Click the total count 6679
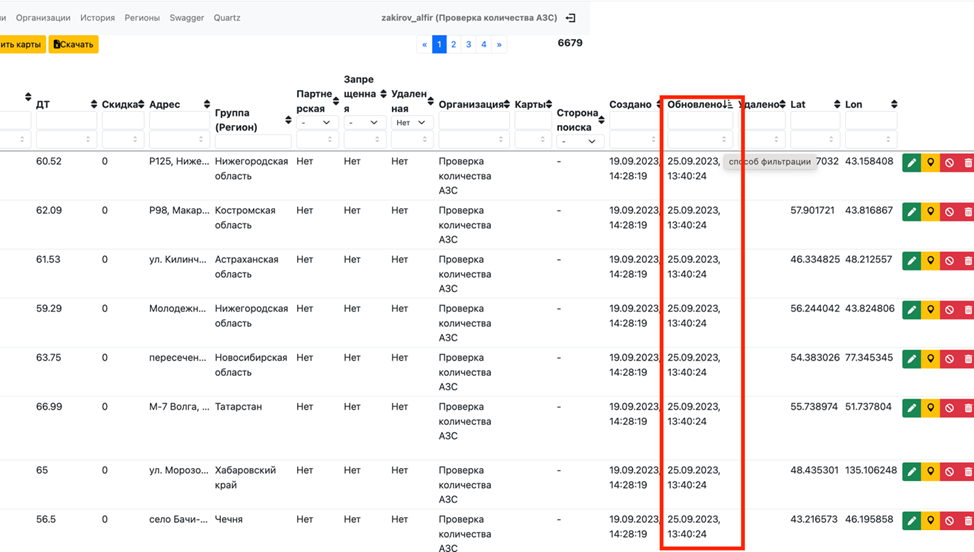The image size is (974, 552). click(x=570, y=43)
